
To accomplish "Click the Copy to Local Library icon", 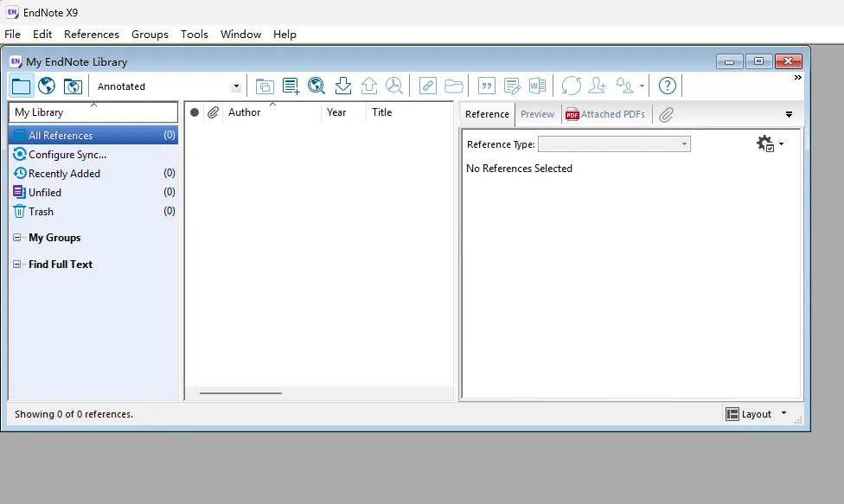I will coord(265,86).
